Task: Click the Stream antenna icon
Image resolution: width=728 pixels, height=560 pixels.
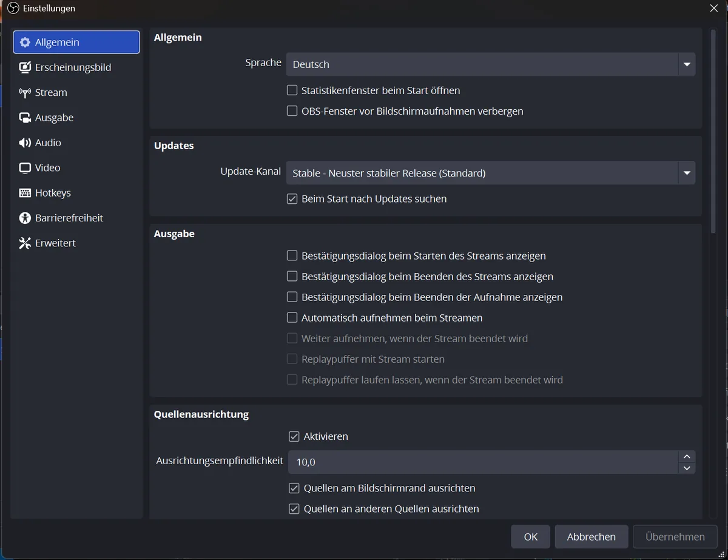Action: [25, 93]
